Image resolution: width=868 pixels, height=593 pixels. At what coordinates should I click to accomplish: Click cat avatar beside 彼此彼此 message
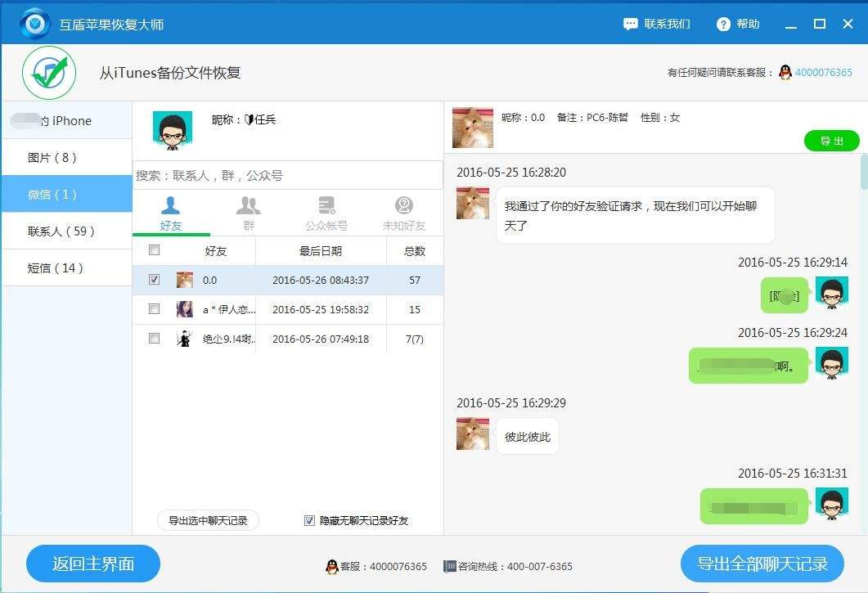[473, 434]
